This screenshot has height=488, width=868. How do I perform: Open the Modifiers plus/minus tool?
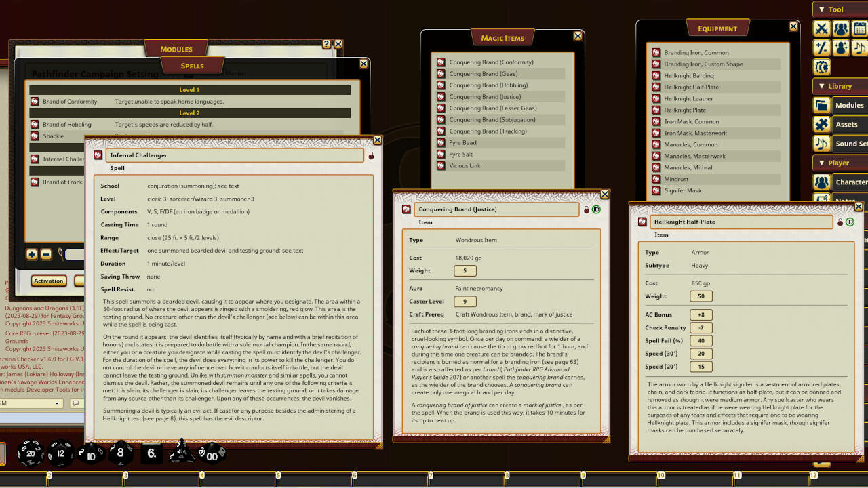click(x=821, y=47)
